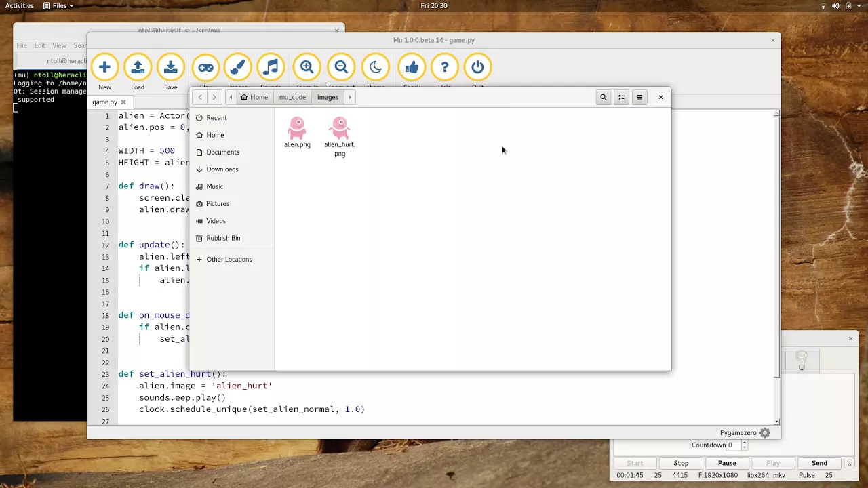
Task: Click the Play gamepad icon in Mu
Action: (205, 67)
